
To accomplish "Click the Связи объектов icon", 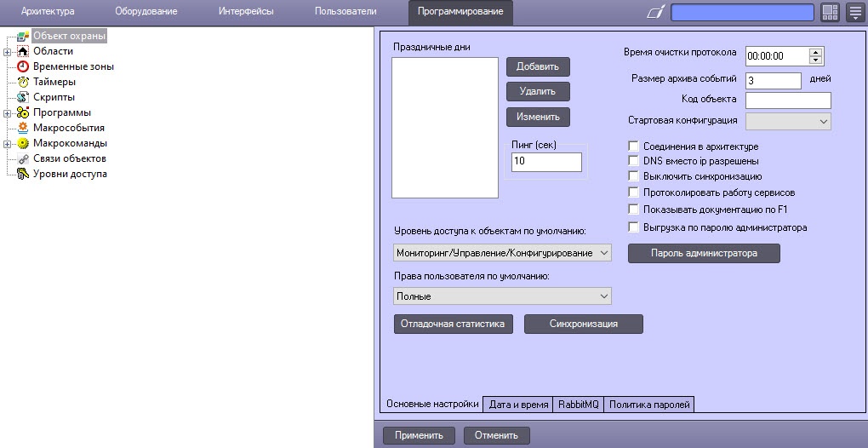I will [x=23, y=158].
